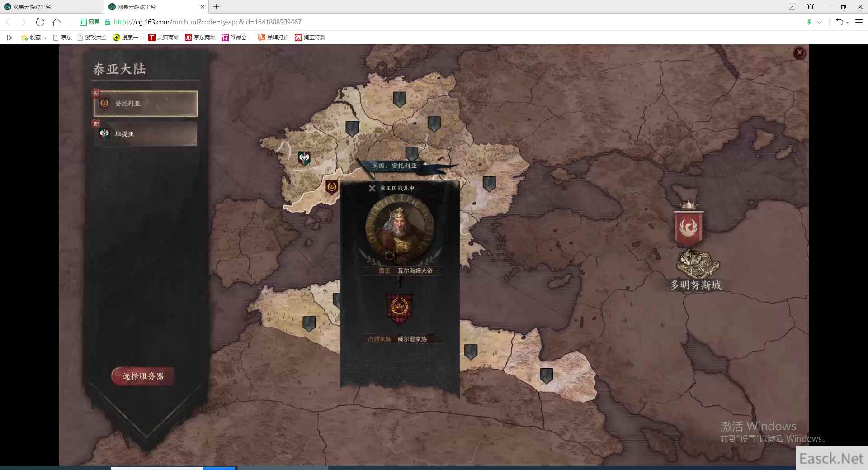Open the 淘宝特卖 bookmark
Screen dimensions: 868x470
[x=310, y=38]
